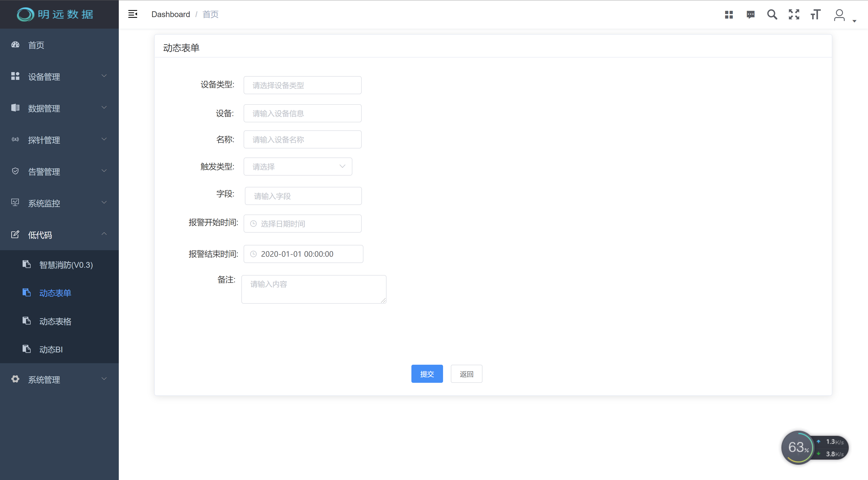Click the 智慧消防(V0.3) document icon
868x480 pixels.
coord(27,264)
